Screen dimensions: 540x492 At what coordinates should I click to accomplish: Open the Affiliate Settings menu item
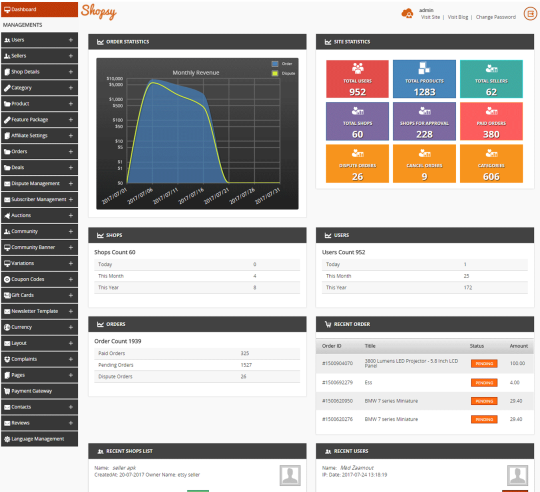[x=39, y=136]
